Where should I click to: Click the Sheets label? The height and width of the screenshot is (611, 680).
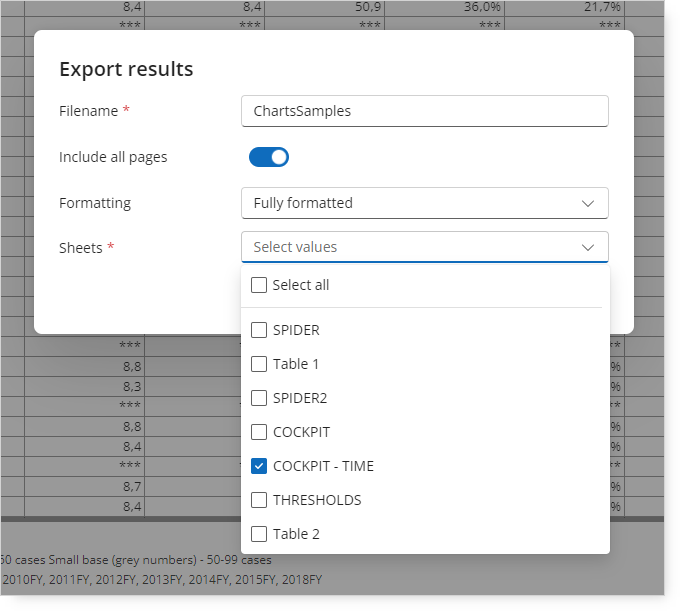81,248
